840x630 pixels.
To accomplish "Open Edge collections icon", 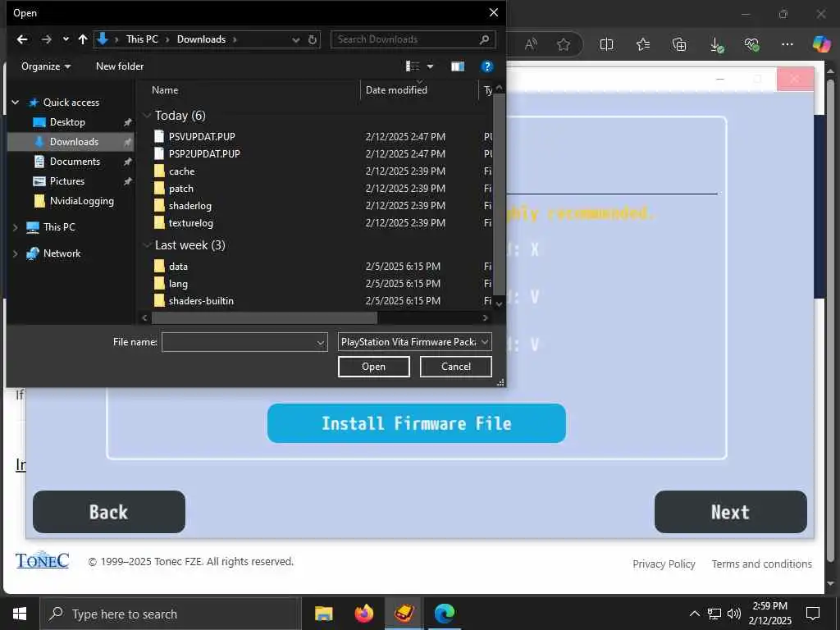I will coord(679,44).
